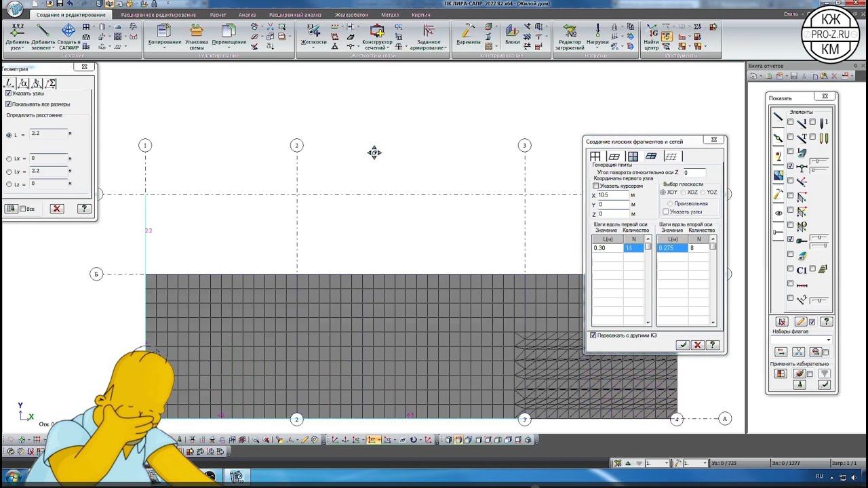Open the Железобетон ribbon tab
The image size is (868, 488).
pyautogui.click(x=351, y=14)
